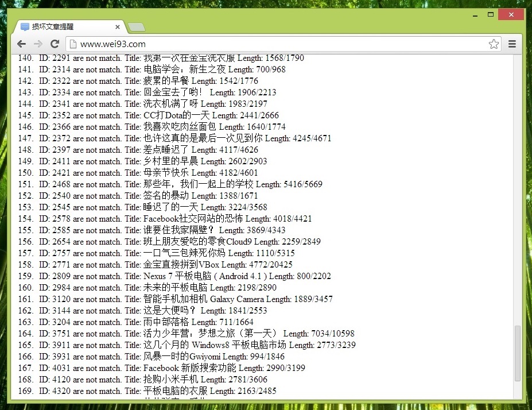Click row 153 titled 睡迟了的一天
This screenshot has height=410, width=532.
[x=142, y=207]
